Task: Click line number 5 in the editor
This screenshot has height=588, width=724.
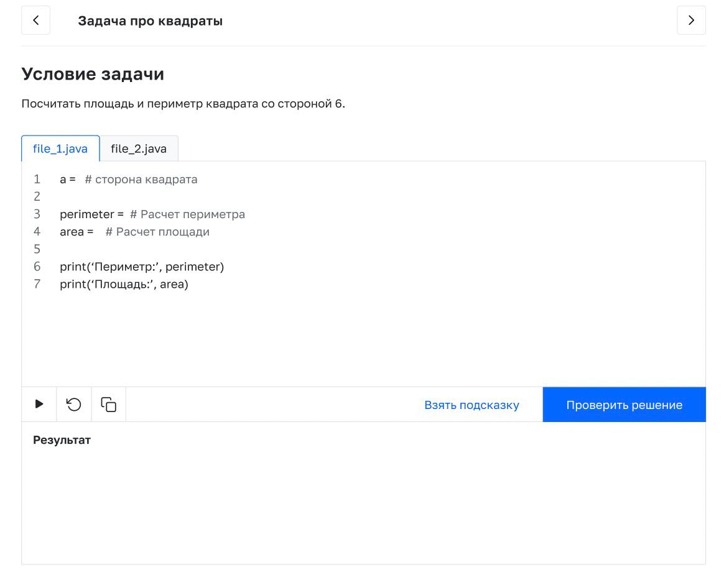Action: pos(37,249)
